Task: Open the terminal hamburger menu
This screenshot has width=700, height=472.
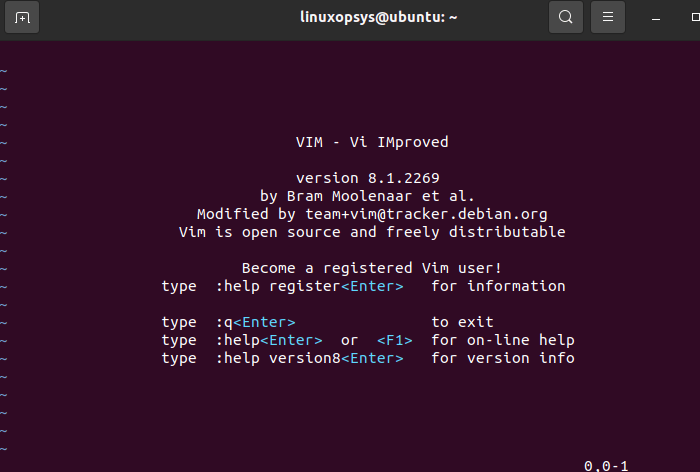Action: pyautogui.click(x=608, y=17)
